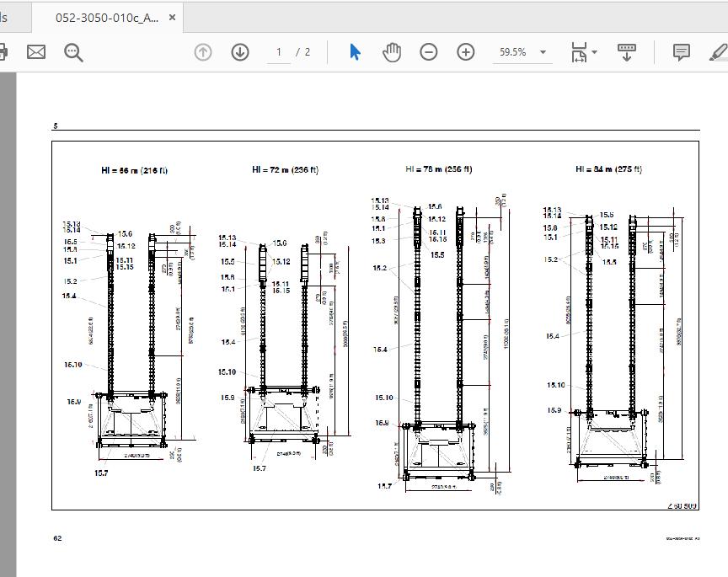This screenshot has width=728, height=577.
Task: Select the Hand tool for panning
Action: [391, 51]
